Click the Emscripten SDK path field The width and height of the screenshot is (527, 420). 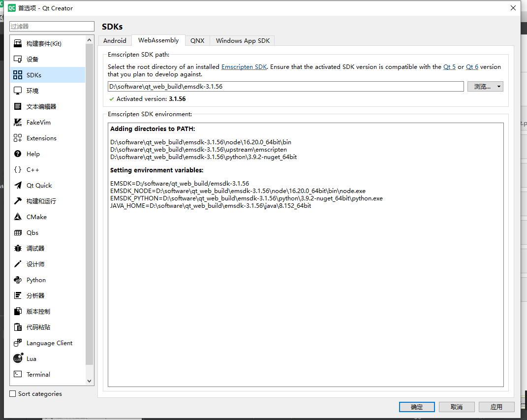coord(286,87)
